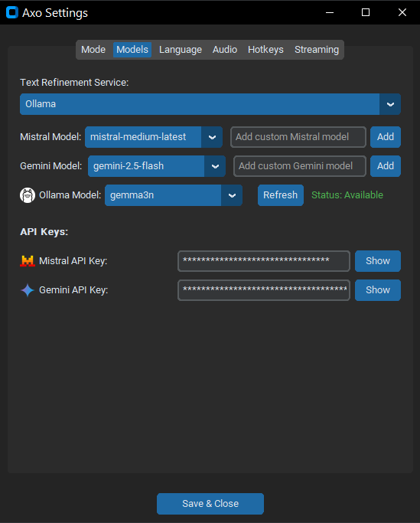This screenshot has width=420, height=523.
Task: Click the Mistral Model label
Action: pyautogui.click(x=50, y=137)
